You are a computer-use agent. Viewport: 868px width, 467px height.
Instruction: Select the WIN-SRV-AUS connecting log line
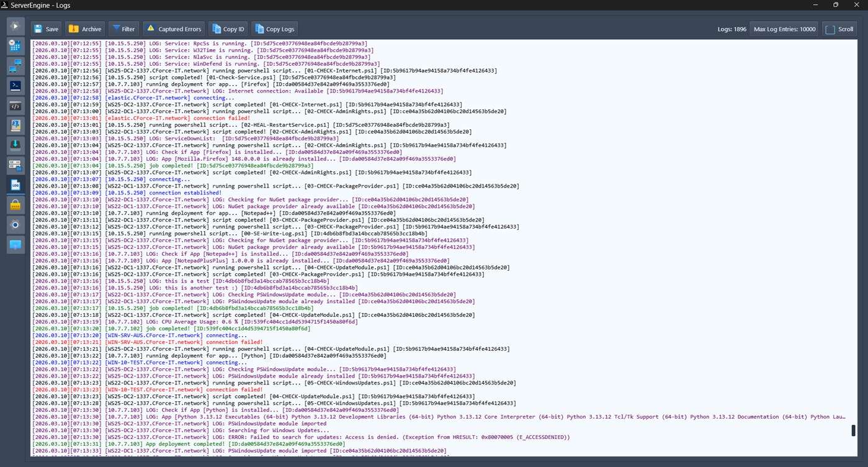140,335
